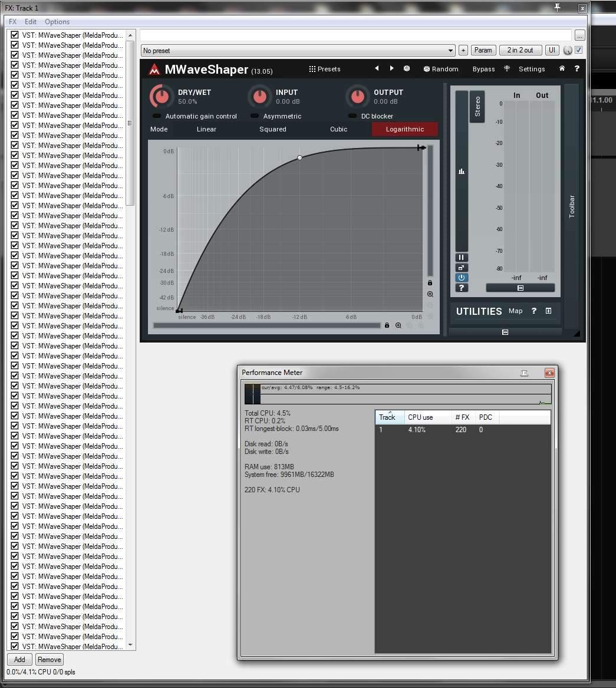Select Linear mode

206,129
